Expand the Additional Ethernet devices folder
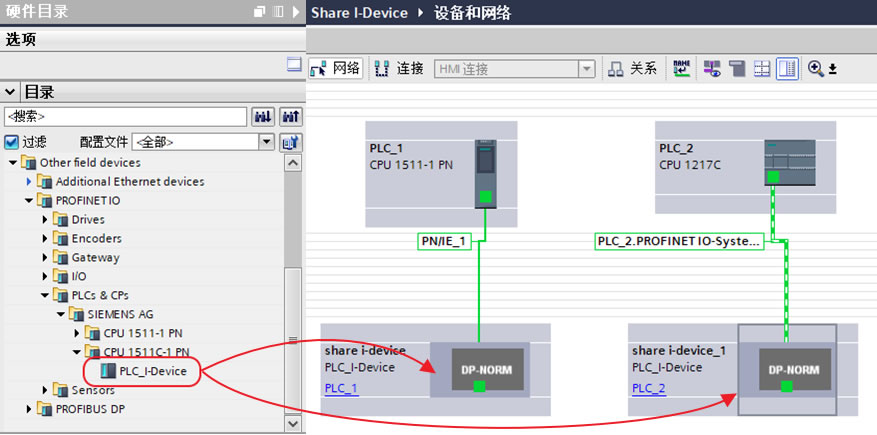 (29, 182)
